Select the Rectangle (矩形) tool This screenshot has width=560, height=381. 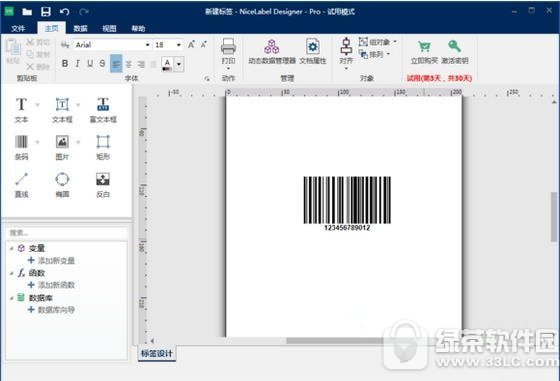click(103, 147)
